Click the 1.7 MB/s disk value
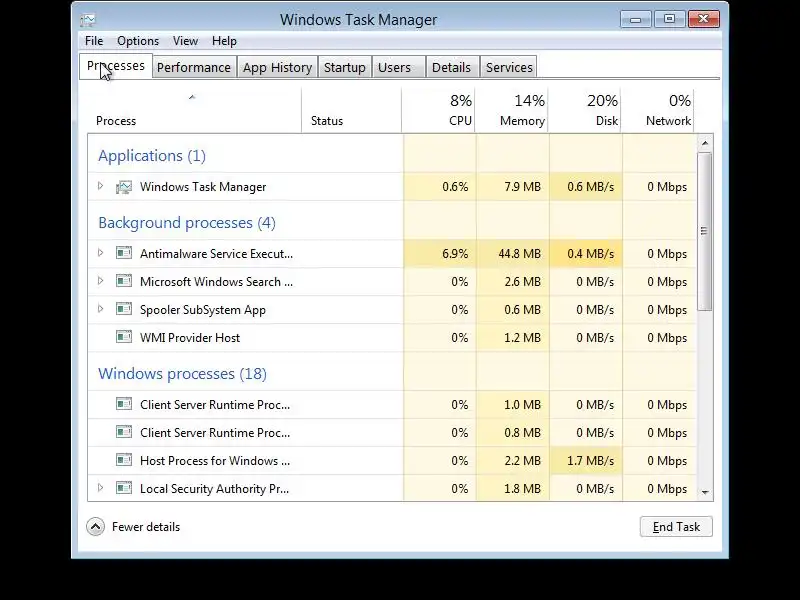Image resolution: width=800 pixels, height=600 pixels. [590, 461]
